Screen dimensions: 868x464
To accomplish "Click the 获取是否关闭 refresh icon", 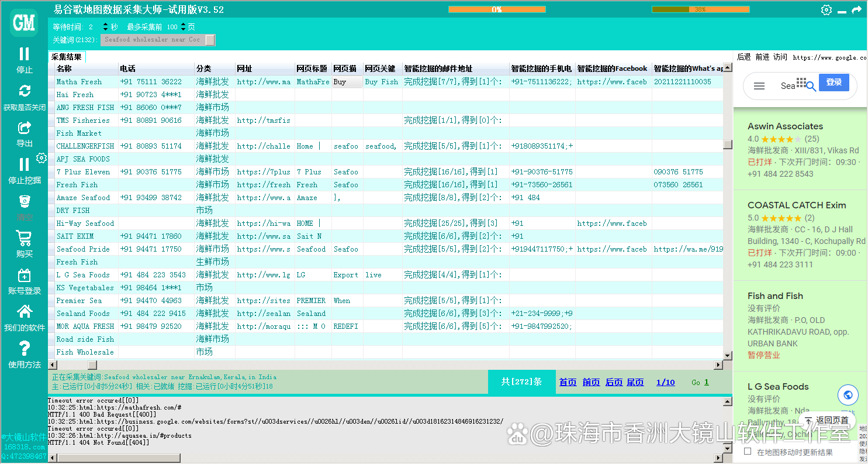I will (x=25, y=91).
